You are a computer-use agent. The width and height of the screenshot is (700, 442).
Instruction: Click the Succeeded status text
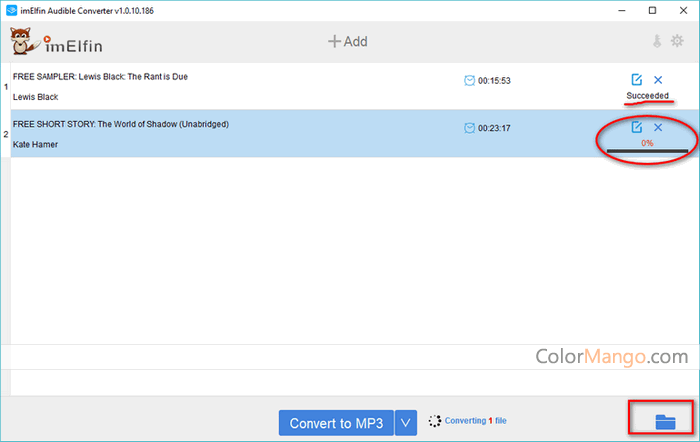point(647,96)
